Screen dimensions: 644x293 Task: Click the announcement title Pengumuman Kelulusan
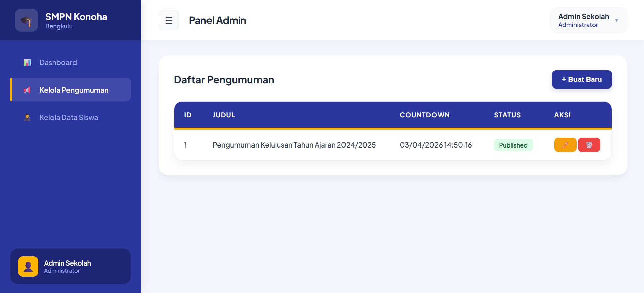coord(294,145)
